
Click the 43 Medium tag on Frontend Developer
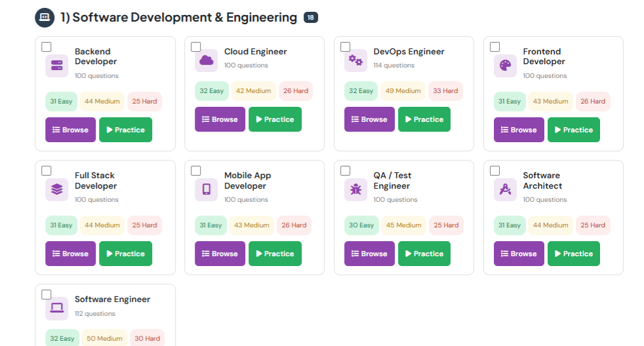[x=550, y=102]
